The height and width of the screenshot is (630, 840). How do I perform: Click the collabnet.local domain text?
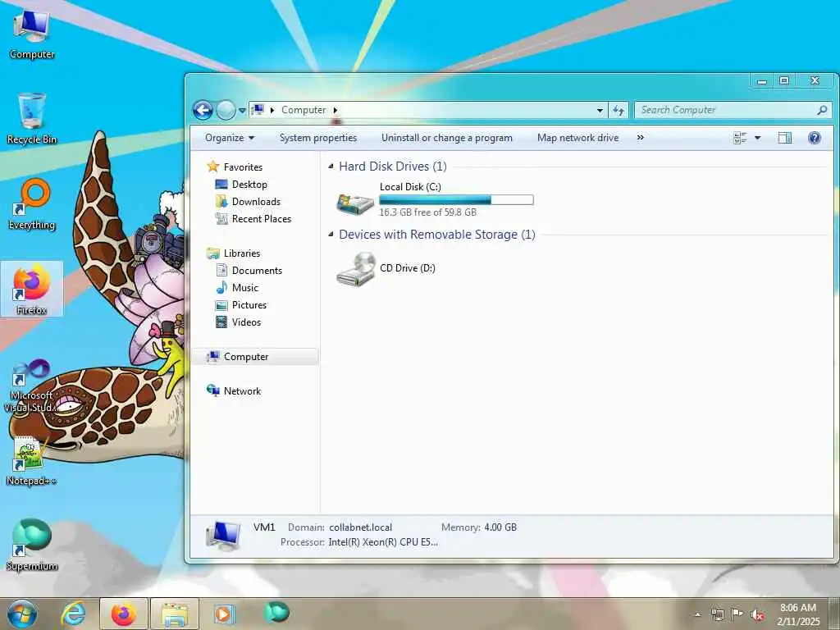[361, 527]
